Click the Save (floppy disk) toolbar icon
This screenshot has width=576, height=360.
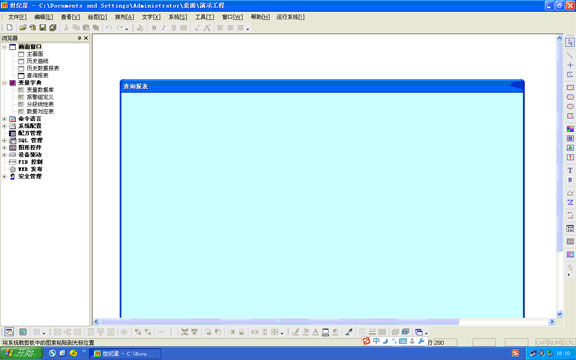pos(43,28)
